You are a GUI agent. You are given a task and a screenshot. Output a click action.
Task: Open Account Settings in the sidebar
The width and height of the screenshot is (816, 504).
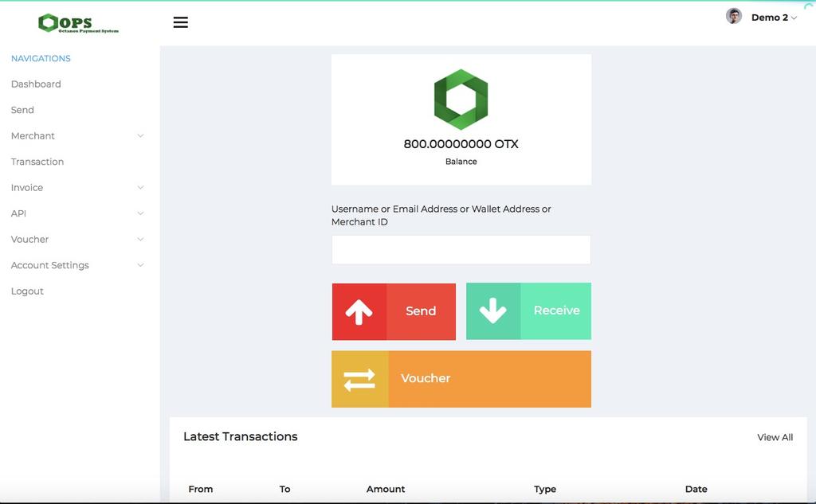coord(50,265)
